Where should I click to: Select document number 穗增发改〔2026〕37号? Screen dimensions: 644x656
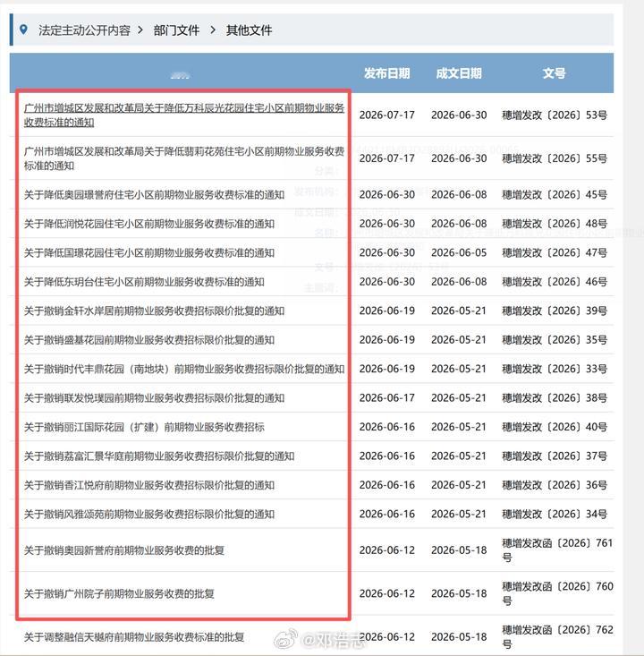554,456
